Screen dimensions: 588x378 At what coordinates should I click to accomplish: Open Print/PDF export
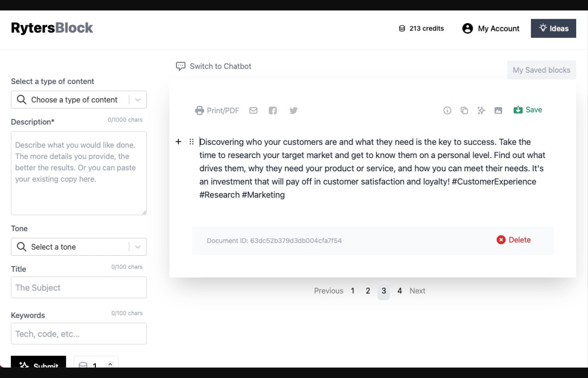(217, 110)
